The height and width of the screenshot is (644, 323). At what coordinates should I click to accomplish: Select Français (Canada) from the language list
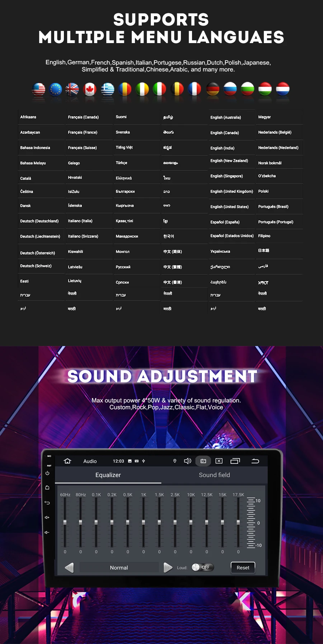click(83, 117)
